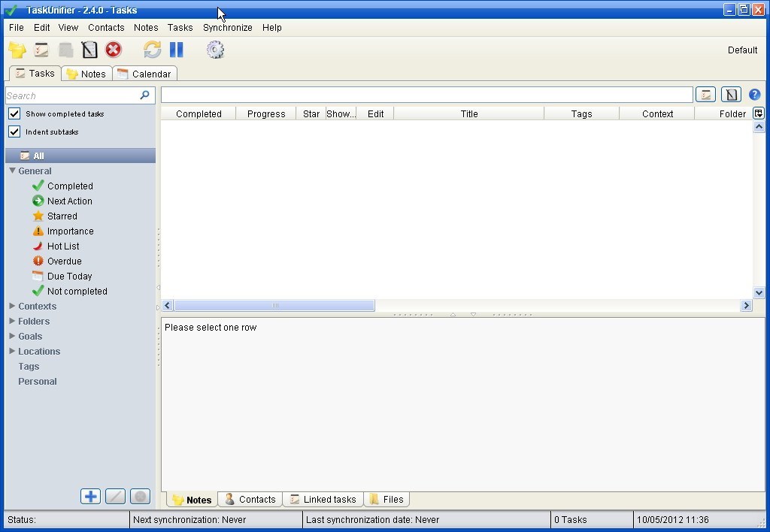
Task: Switch to the Calendar view tab
Action: coord(145,74)
